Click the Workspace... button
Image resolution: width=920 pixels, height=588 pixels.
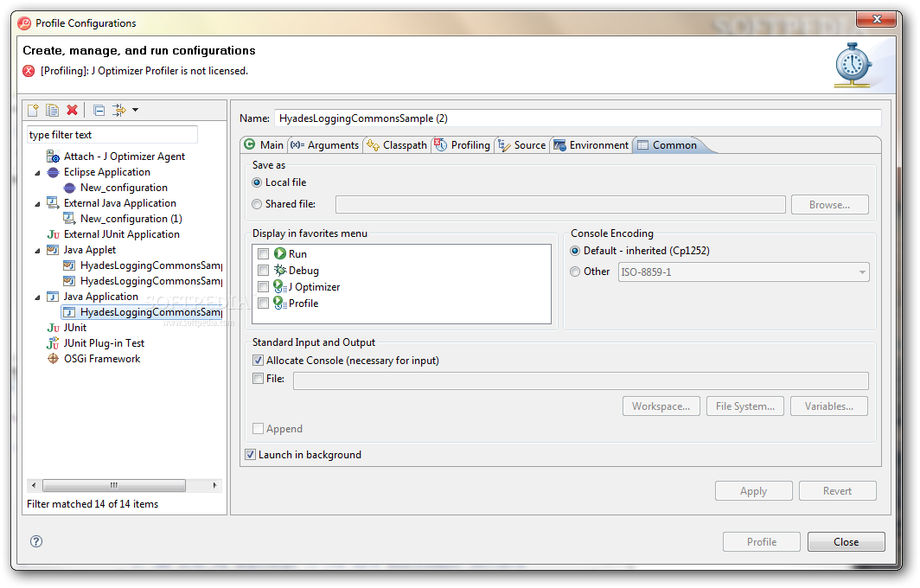coord(661,406)
